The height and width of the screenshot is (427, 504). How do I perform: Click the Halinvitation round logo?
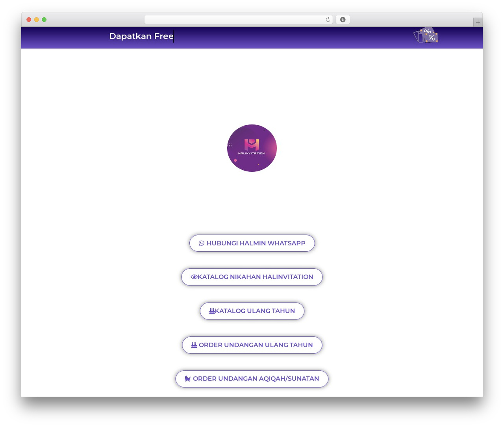point(252,148)
